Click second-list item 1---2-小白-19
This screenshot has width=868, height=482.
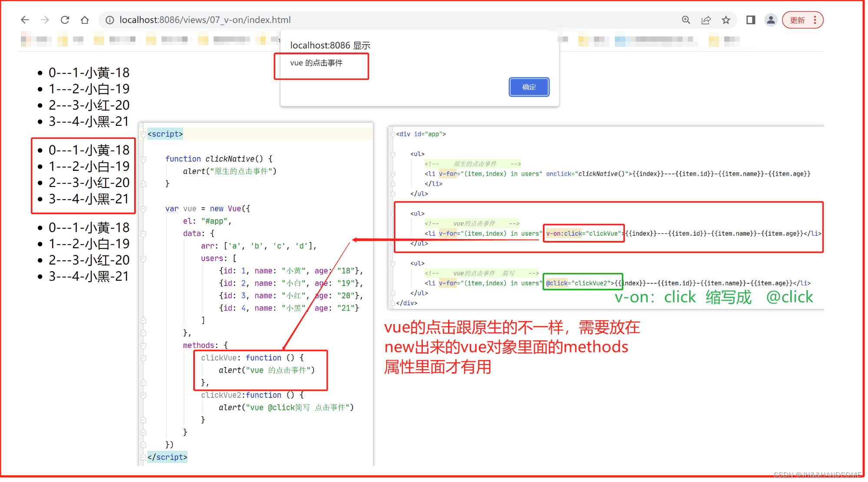(89, 166)
